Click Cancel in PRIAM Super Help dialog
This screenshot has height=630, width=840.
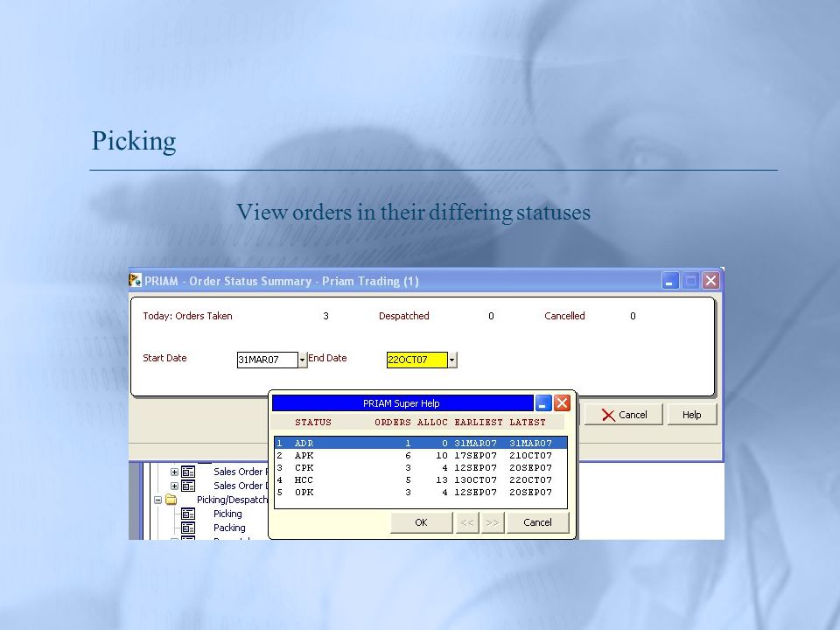(x=537, y=522)
